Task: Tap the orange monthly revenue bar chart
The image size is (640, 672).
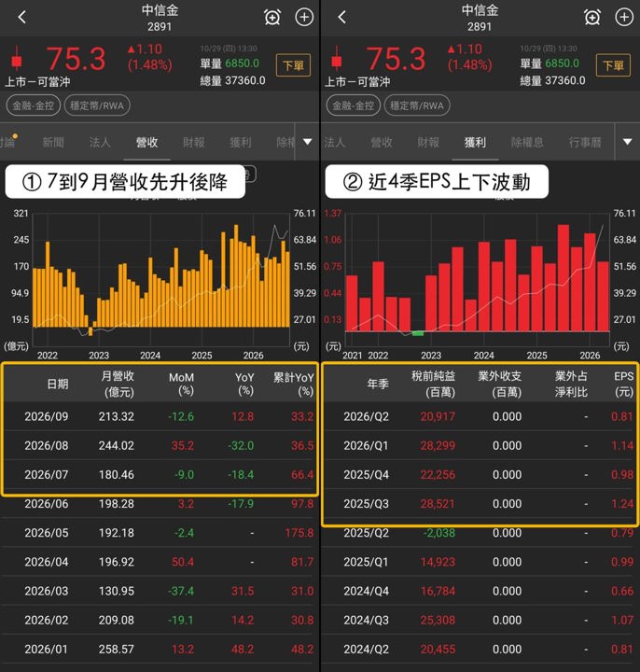Action: [x=161, y=278]
